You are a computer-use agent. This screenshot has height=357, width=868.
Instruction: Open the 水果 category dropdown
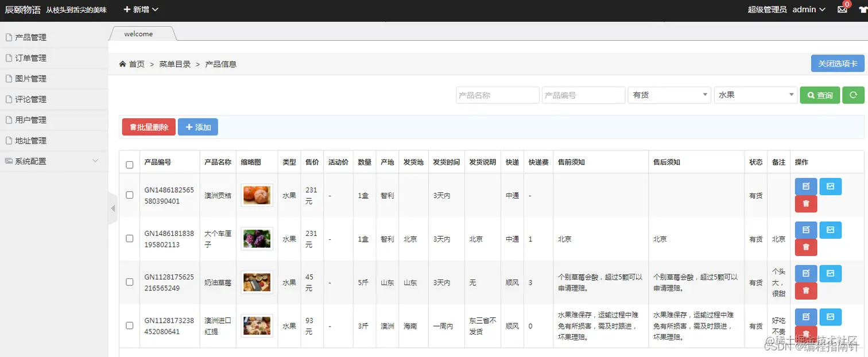click(x=755, y=95)
